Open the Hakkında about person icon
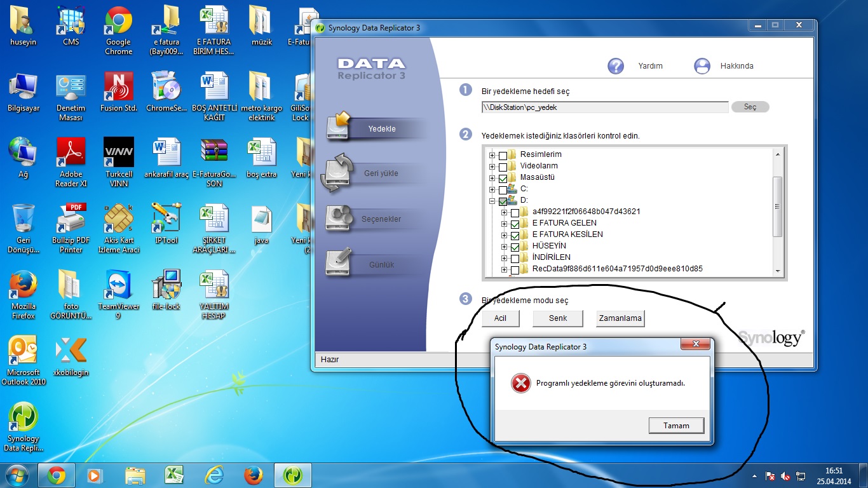This screenshot has width=868, height=488. (702, 66)
